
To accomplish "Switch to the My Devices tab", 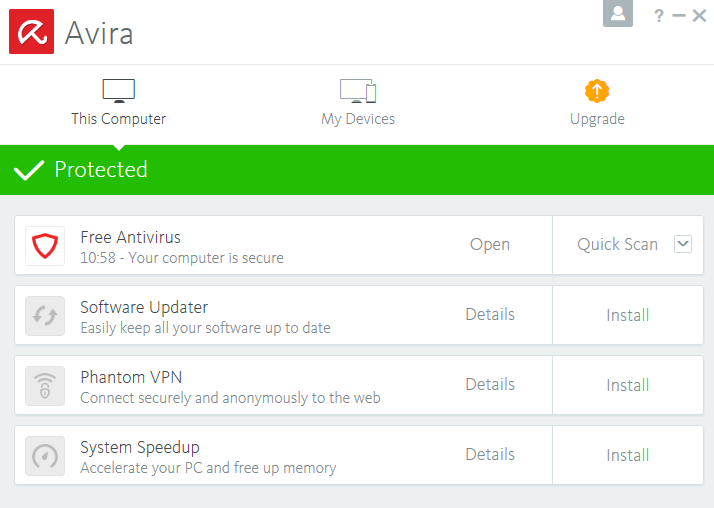I will click(x=357, y=104).
